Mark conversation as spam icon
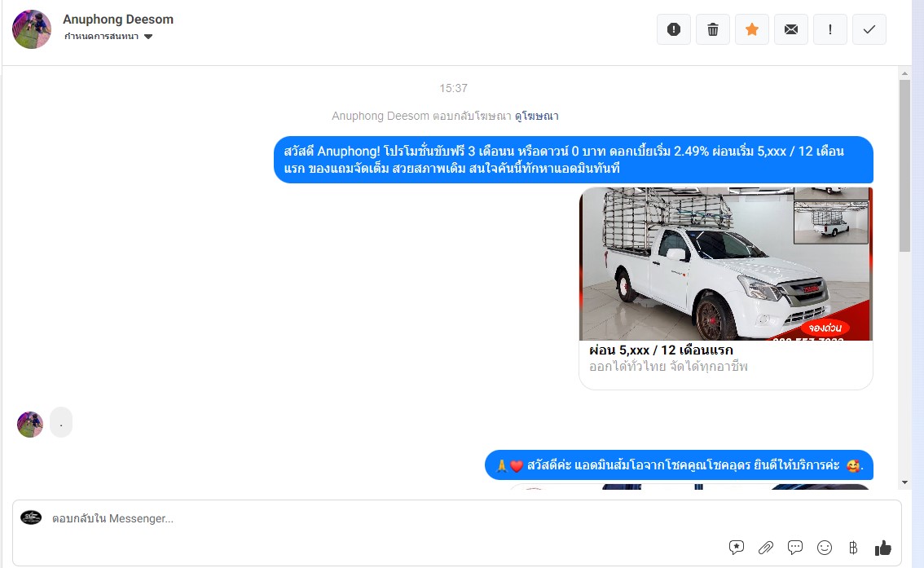 click(x=674, y=29)
